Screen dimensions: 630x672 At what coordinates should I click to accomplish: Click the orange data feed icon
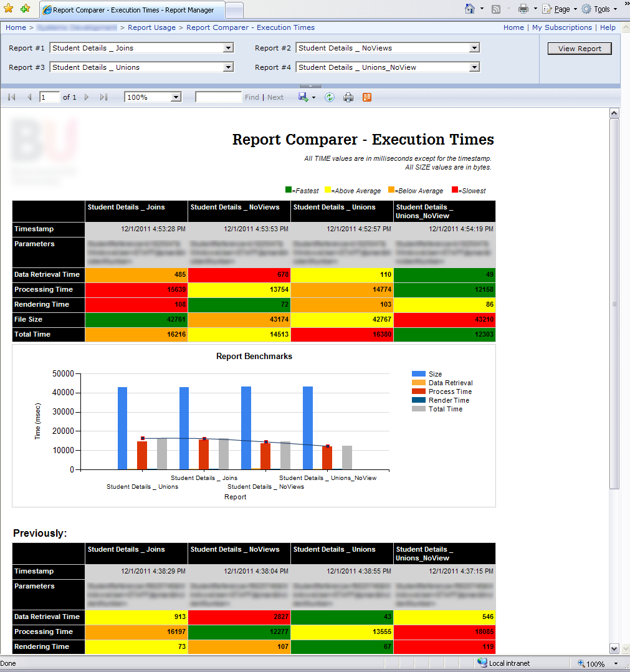point(367,97)
